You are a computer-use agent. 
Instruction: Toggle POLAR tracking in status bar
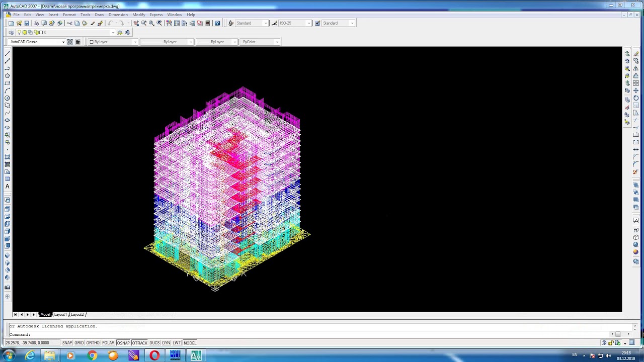[x=108, y=343]
